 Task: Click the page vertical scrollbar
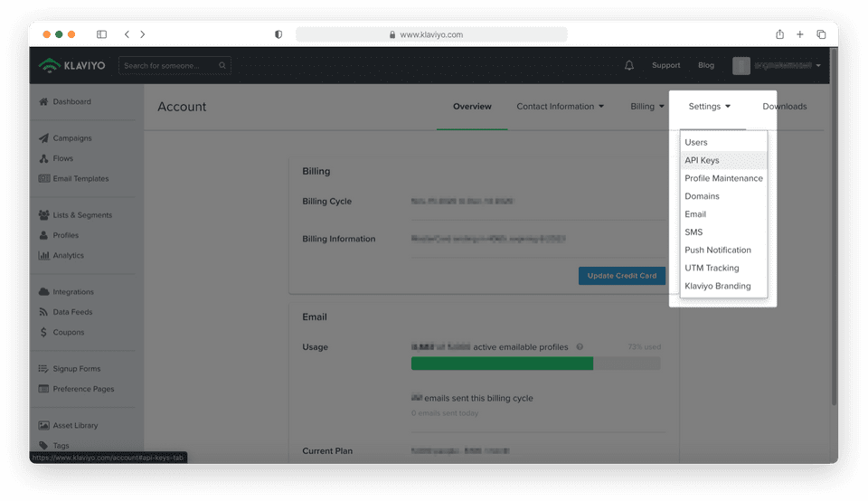[834, 227]
